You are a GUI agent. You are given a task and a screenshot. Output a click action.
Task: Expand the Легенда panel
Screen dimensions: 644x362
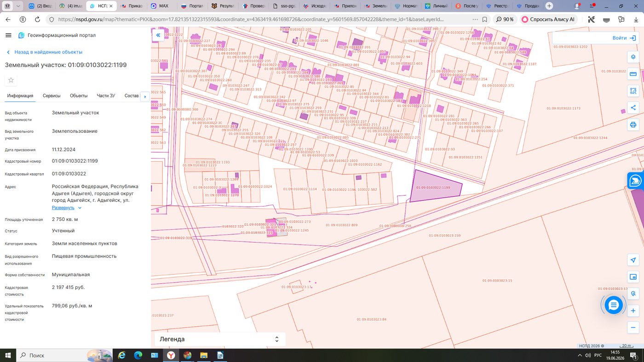point(220,339)
